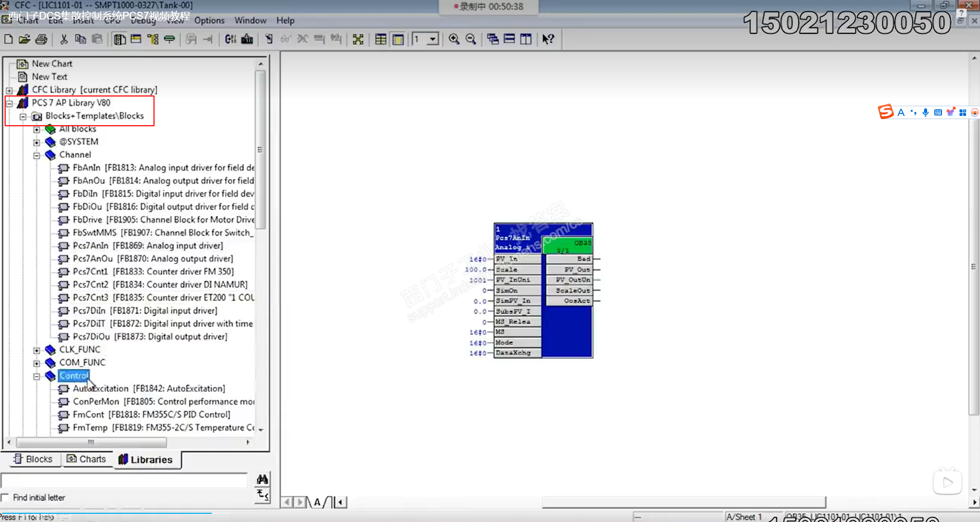Click the context help arrow icon
This screenshot has height=522, width=980.
pyautogui.click(x=548, y=39)
